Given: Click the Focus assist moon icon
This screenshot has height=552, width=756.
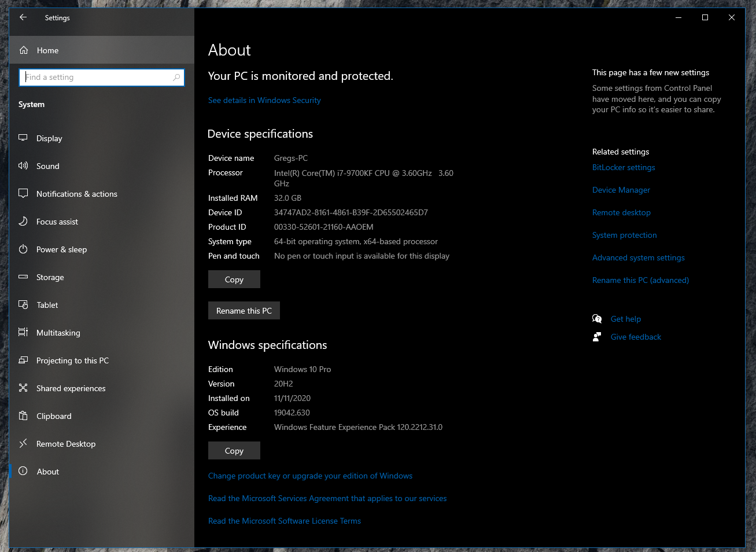Looking at the screenshot, I should pos(23,221).
